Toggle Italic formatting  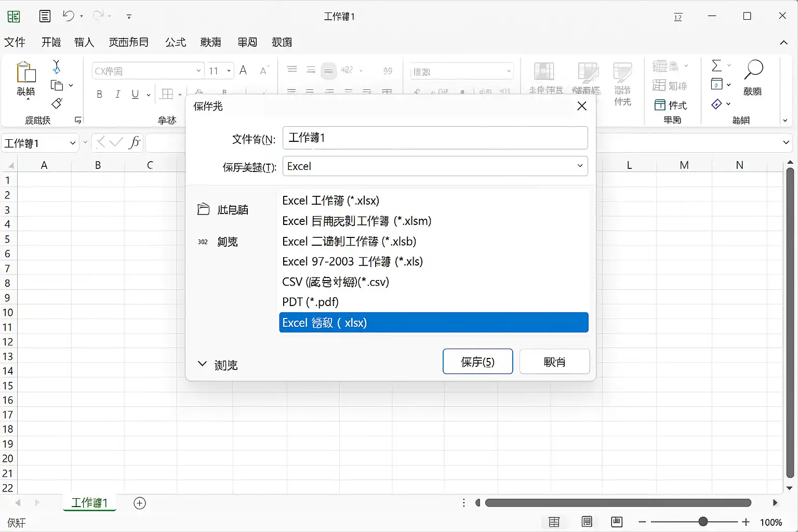click(118, 94)
